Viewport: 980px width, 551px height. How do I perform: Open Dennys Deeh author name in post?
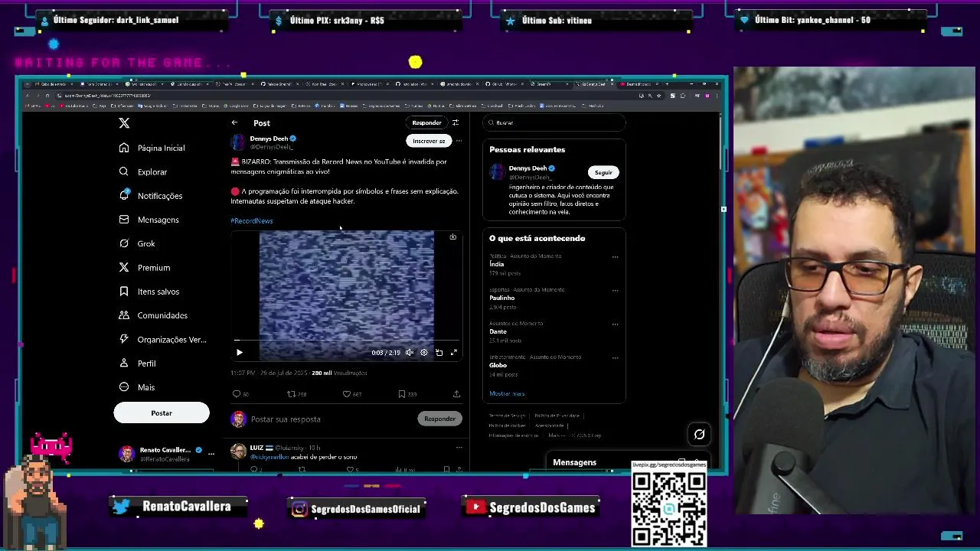[269, 139]
